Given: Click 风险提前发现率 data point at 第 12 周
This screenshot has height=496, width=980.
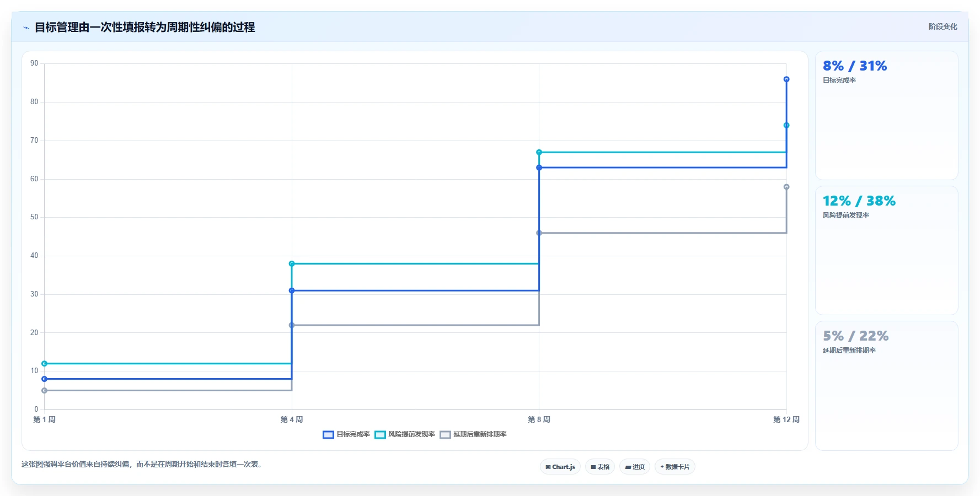Looking at the screenshot, I should [x=786, y=126].
